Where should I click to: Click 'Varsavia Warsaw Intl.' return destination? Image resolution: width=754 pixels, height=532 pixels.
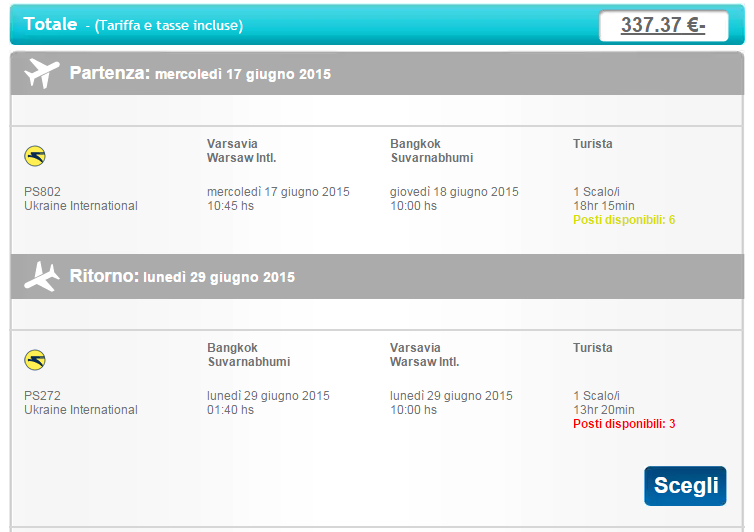point(424,355)
